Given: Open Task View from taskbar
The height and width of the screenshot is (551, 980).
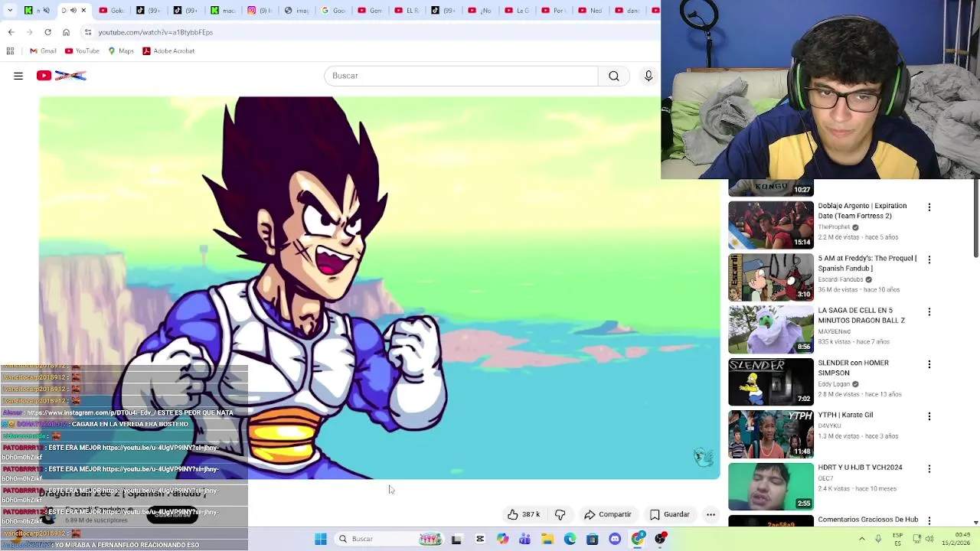Looking at the screenshot, I should 456,540.
